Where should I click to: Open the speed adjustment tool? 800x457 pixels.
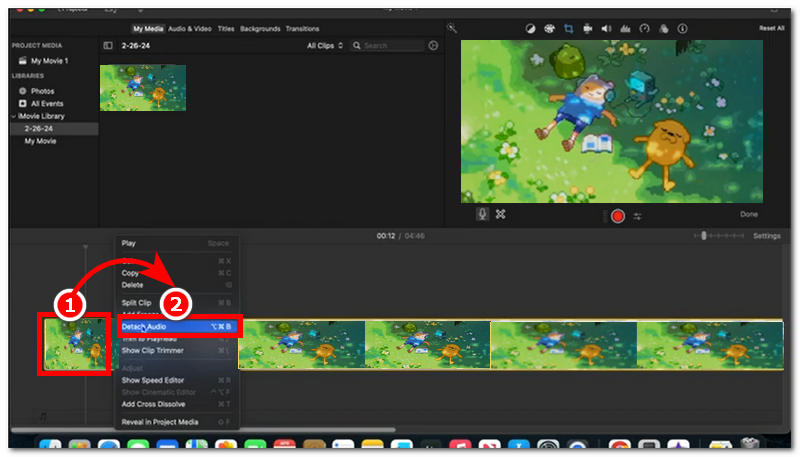[644, 29]
